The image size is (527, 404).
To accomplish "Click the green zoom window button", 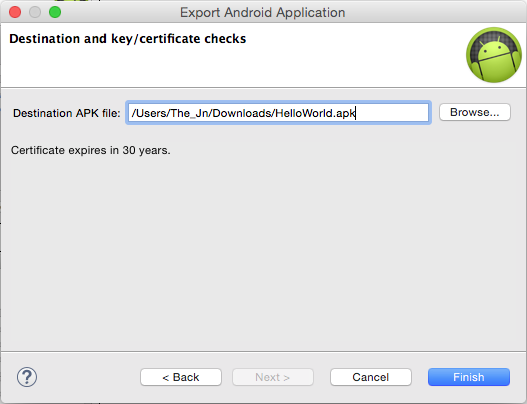I will coord(55,12).
